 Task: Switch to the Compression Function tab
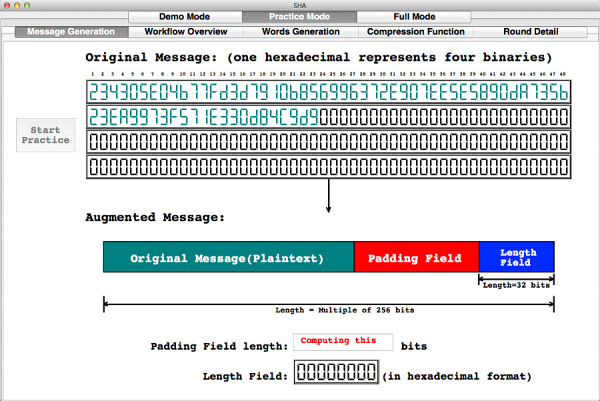point(415,31)
